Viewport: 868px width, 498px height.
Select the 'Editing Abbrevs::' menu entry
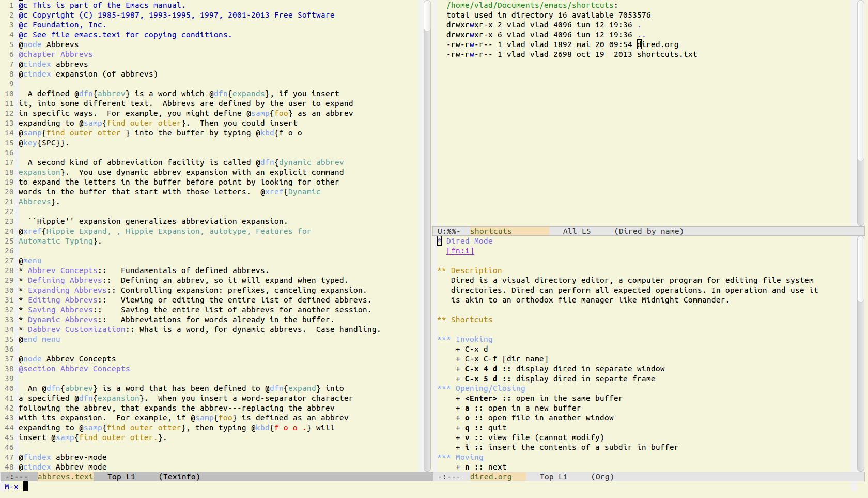[x=67, y=300]
